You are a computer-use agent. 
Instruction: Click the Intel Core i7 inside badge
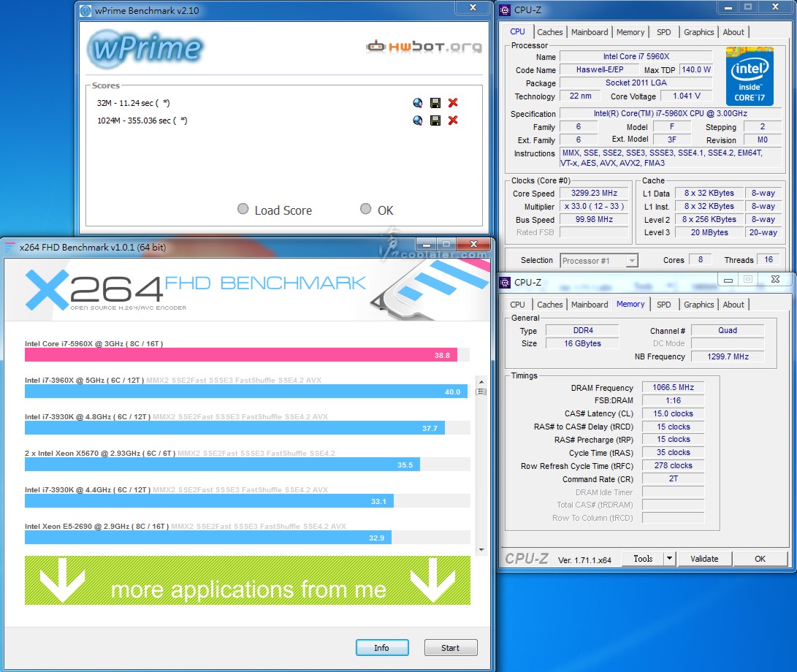click(x=750, y=76)
